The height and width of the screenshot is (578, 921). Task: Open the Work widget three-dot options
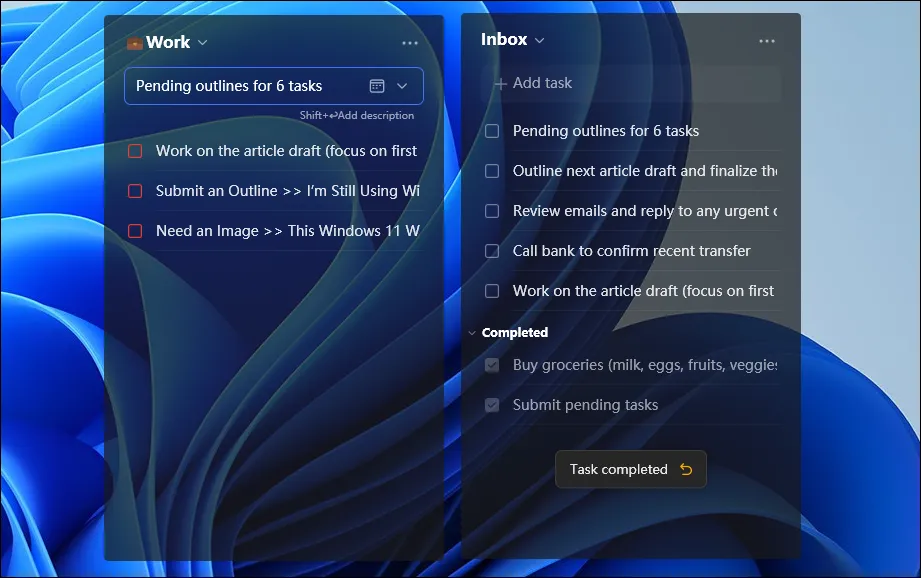pos(409,42)
